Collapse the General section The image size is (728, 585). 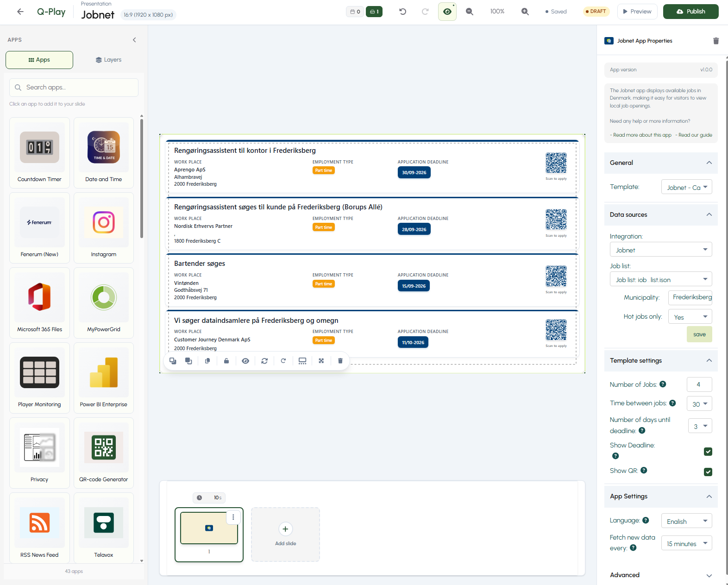tap(661, 163)
